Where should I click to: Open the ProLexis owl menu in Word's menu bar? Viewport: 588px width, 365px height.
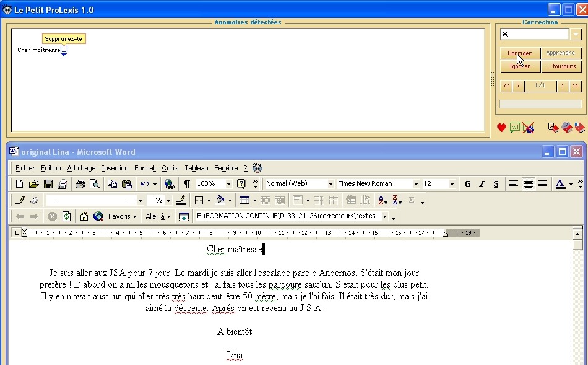[x=257, y=168]
